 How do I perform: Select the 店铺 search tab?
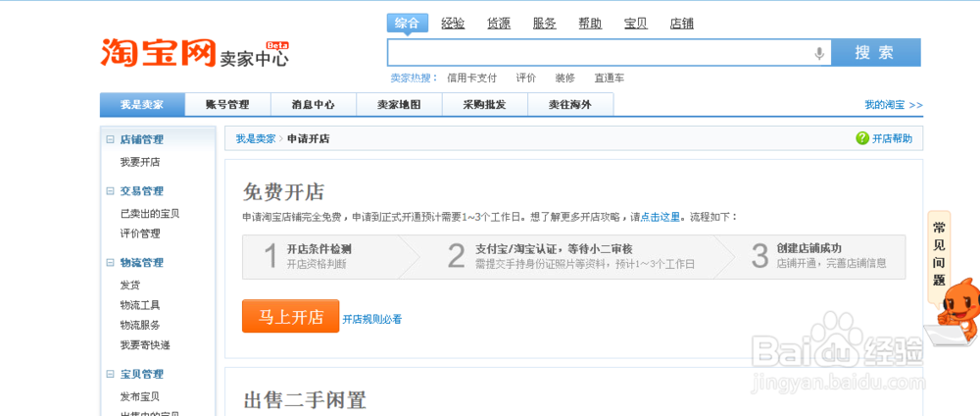click(681, 24)
